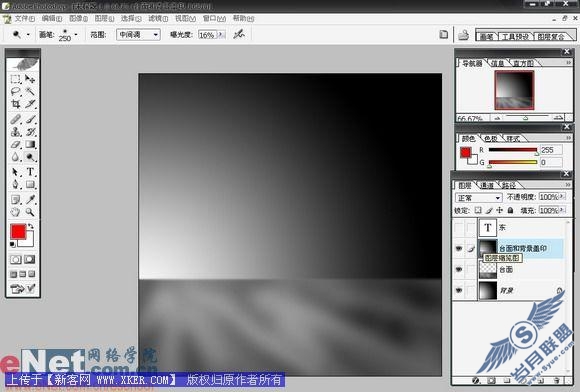The width and height of the screenshot is (580, 392).
Task: Toggle lock all for layer
Action: 510,210
